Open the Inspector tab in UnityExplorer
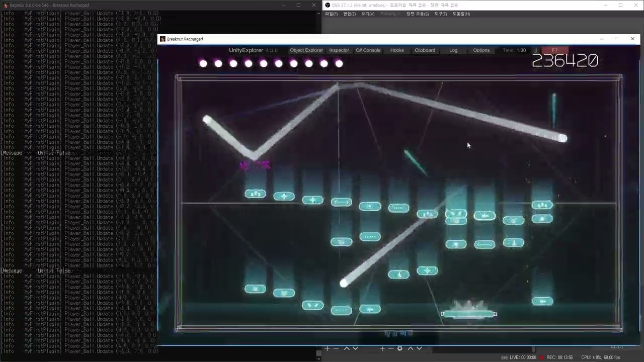 [339, 50]
